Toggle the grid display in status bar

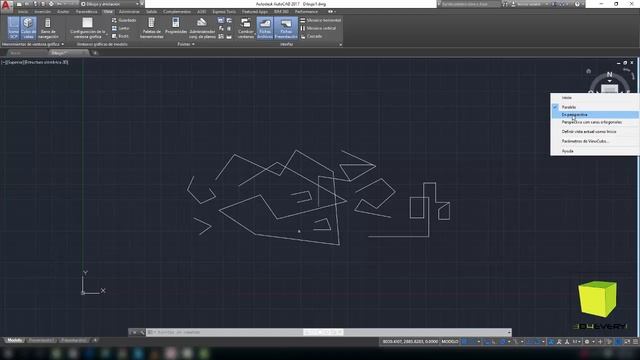click(465, 342)
